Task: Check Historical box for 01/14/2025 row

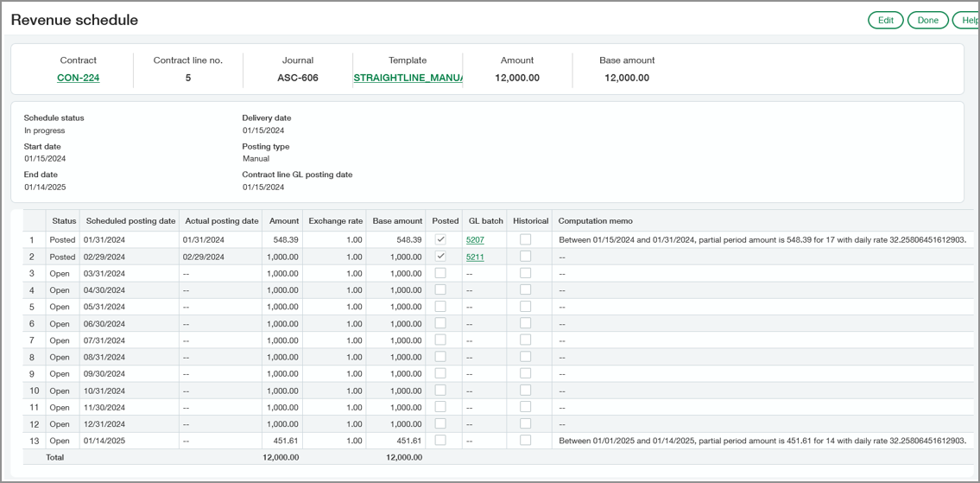Action: 525,440
